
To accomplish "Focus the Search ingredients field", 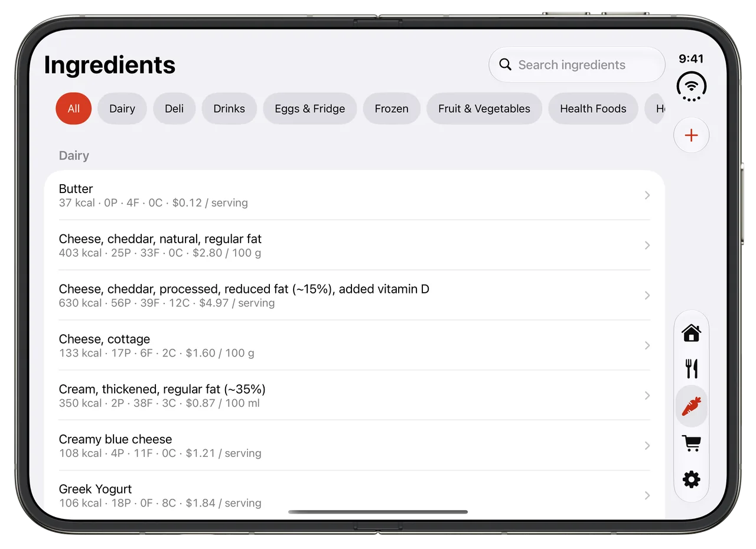I will pos(577,65).
